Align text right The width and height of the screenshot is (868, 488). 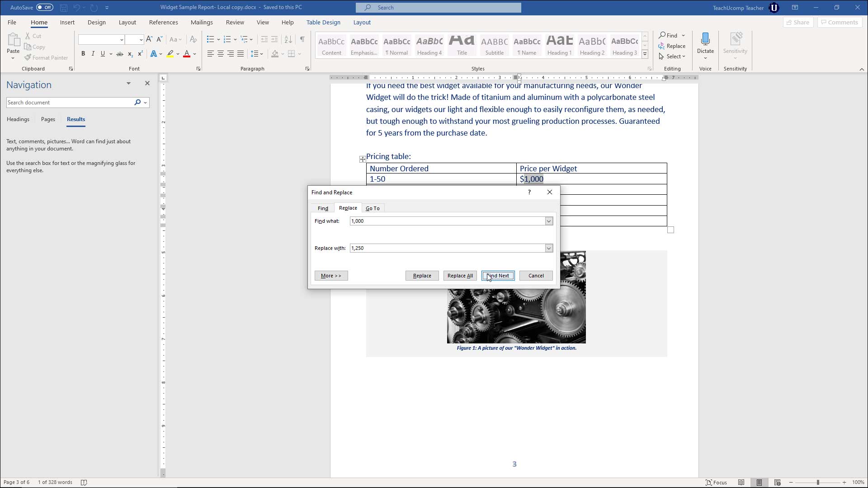231,54
